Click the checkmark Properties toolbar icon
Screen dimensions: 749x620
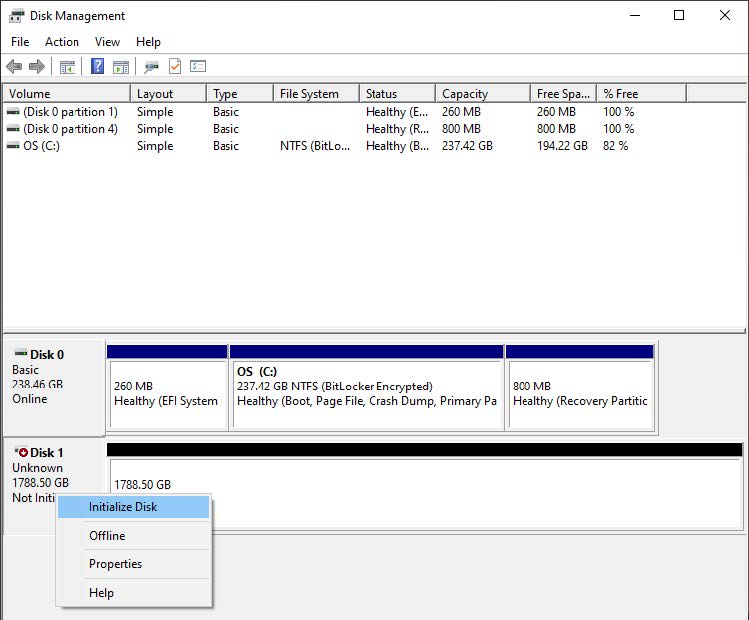click(x=175, y=67)
